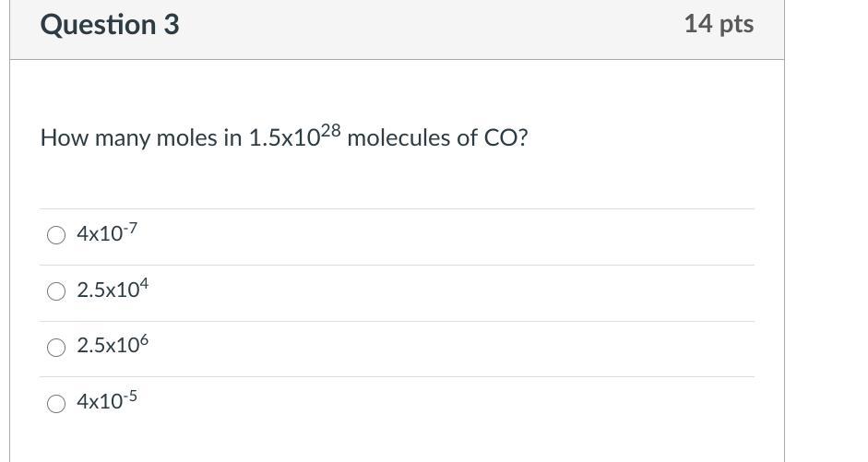
Task: Click the 14 pts score label
Action: tap(719, 24)
